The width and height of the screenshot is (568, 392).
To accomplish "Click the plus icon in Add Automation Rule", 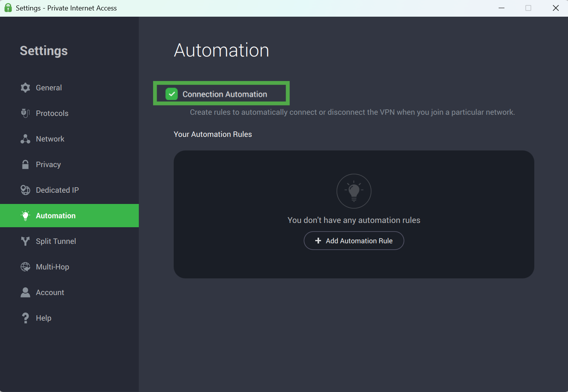I will click(318, 241).
